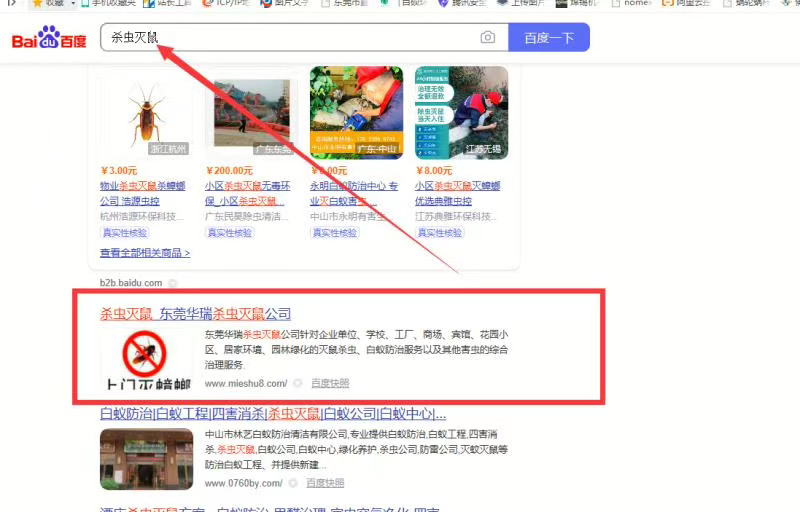800x512 pixels.
Task: Open 小区杀虫灭鼠灭蟑螂 优选典雅虫控 link
Action: 458,193
